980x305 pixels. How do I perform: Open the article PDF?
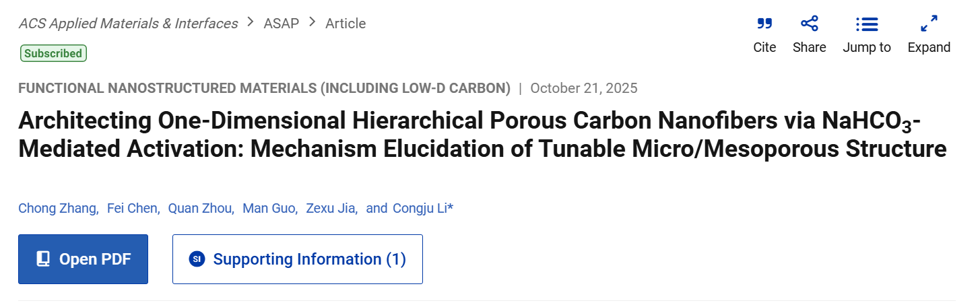pos(83,259)
